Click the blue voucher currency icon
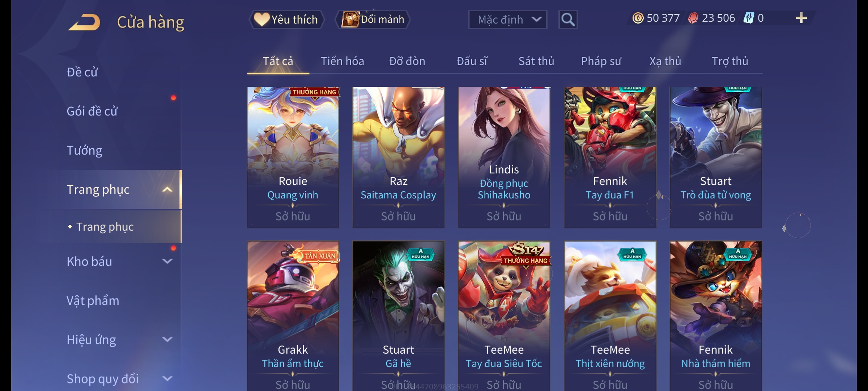This screenshot has height=391, width=868. point(749,18)
